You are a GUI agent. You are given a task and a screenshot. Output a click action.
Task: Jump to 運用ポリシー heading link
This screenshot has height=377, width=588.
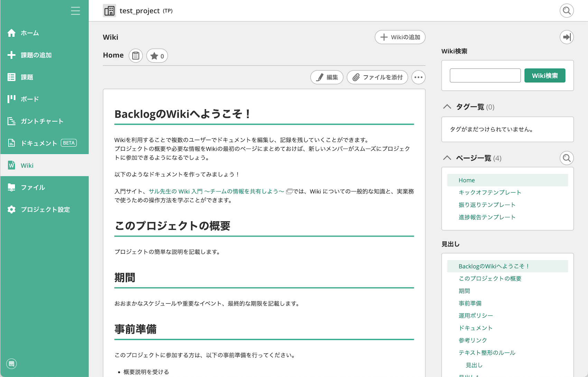pyautogui.click(x=476, y=315)
